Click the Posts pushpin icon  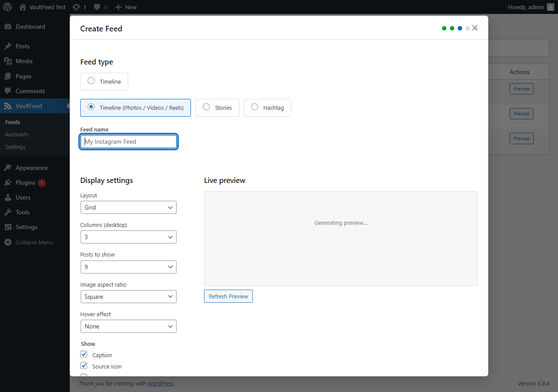pos(8,46)
